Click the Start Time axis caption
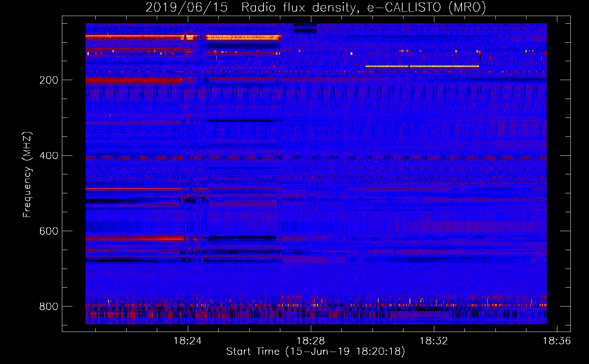589x364 pixels. tap(316, 352)
